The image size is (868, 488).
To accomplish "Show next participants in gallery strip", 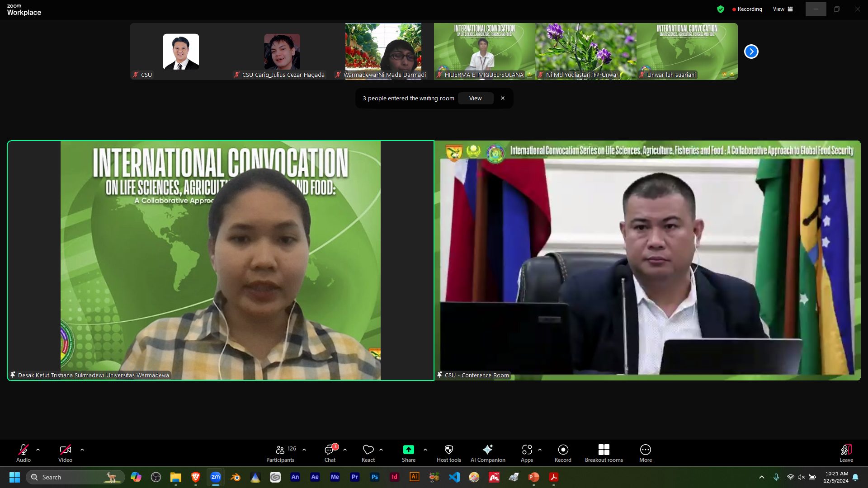I will 751,52.
